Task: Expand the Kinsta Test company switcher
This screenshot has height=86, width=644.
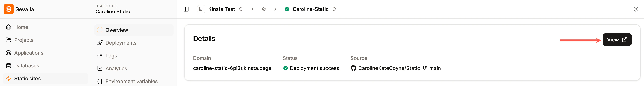Action: click(x=241, y=9)
